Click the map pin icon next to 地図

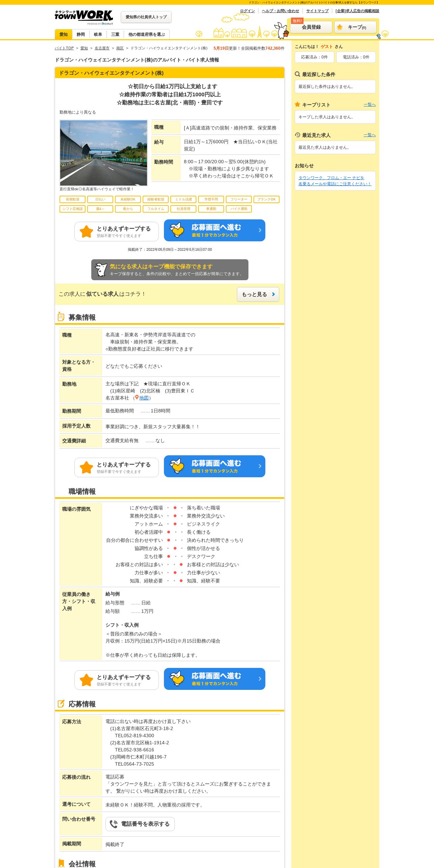tap(137, 398)
